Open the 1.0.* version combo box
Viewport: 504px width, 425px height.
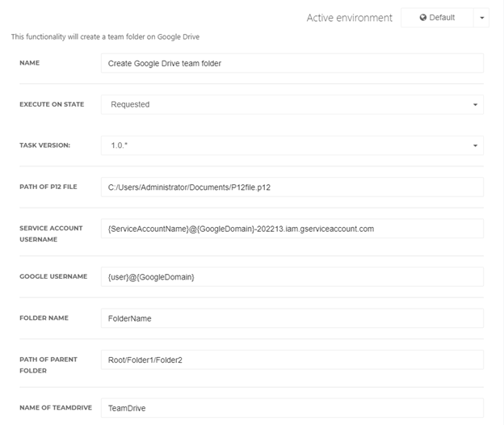pyautogui.click(x=292, y=145)
